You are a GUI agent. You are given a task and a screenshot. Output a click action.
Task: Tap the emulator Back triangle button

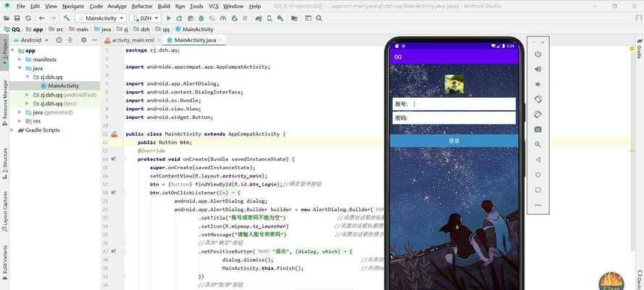pyautogui.click(x=538, y=159)
